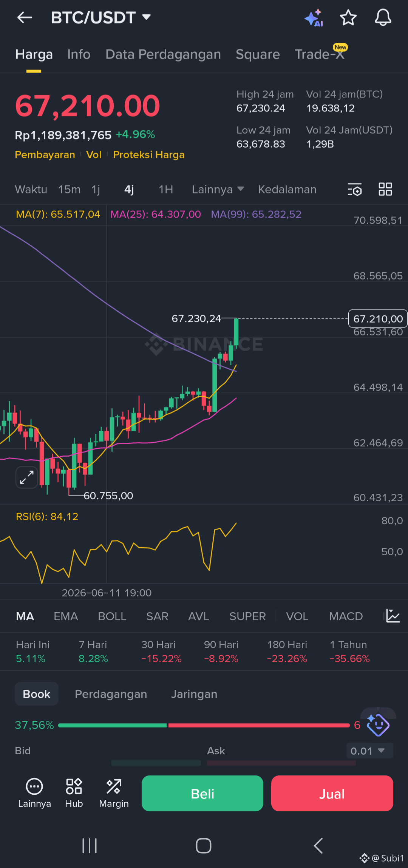Tap 90 Hari -8.92% performance
This screenshot has height=868, width=408.
[221, 652]
